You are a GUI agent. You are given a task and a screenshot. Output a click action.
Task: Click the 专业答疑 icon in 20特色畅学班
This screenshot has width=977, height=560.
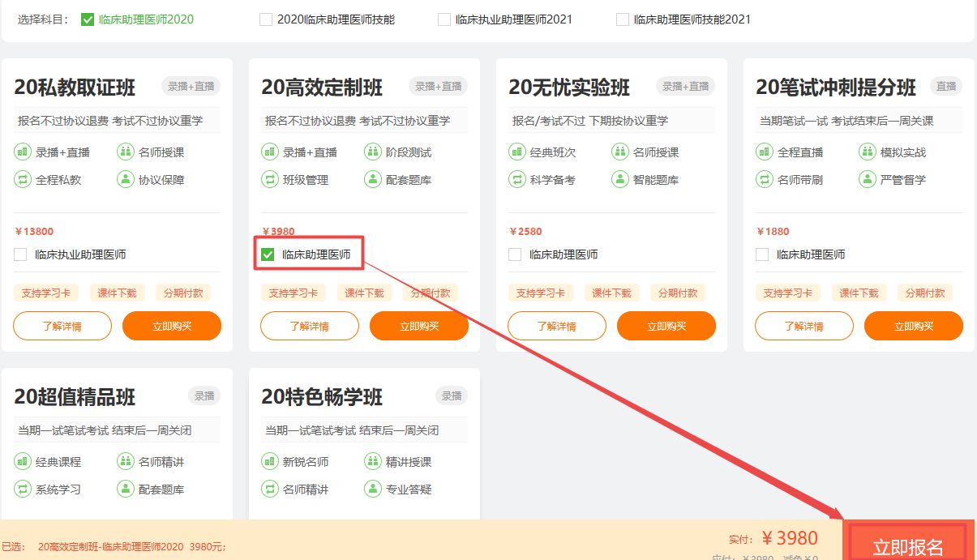372,489
